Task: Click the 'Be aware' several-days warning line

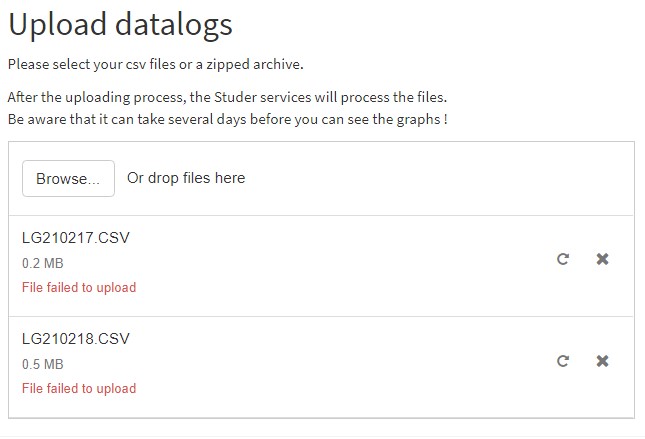Action: point(226,119)
